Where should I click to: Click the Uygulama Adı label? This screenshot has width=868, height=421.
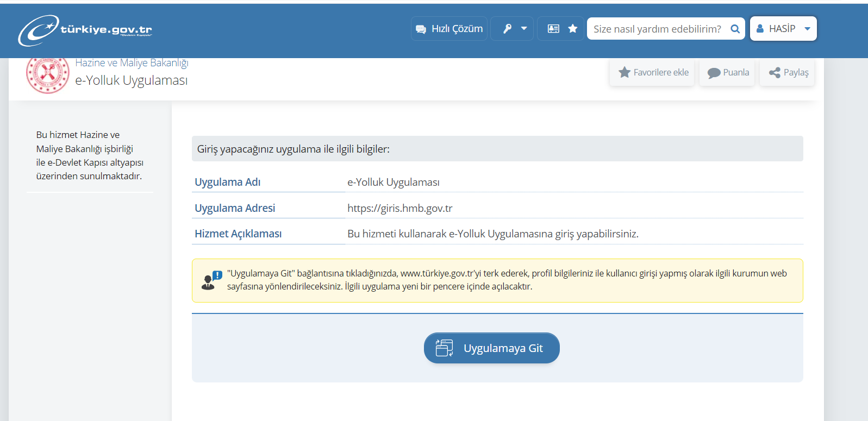point(228,182)
